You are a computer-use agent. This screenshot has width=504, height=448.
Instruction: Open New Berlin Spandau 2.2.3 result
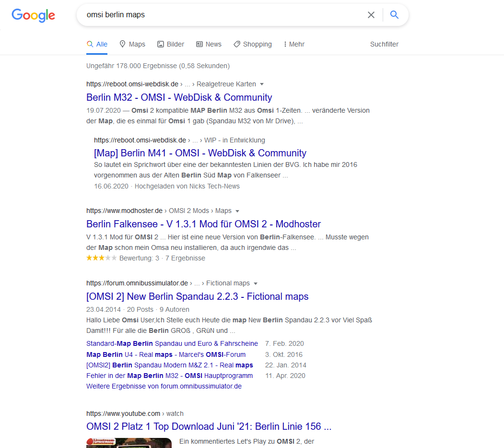click(197, 296)
